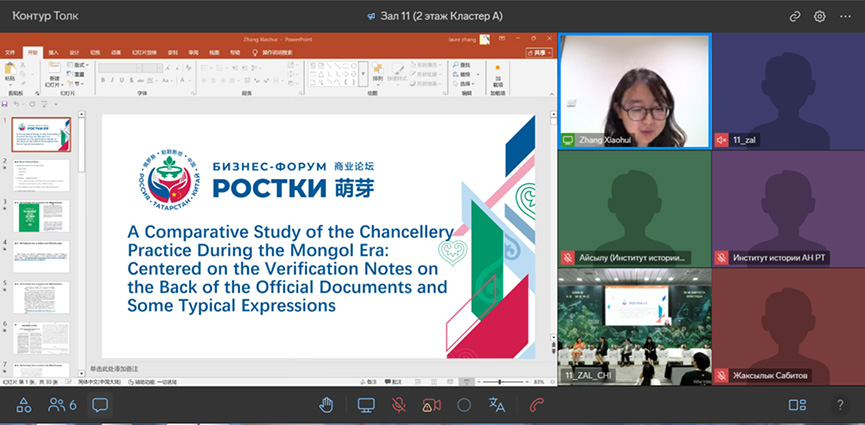The height and width of the screenshot is (425, 865).
Task: Raise your hand in the meeting
Action: (326, 406)
